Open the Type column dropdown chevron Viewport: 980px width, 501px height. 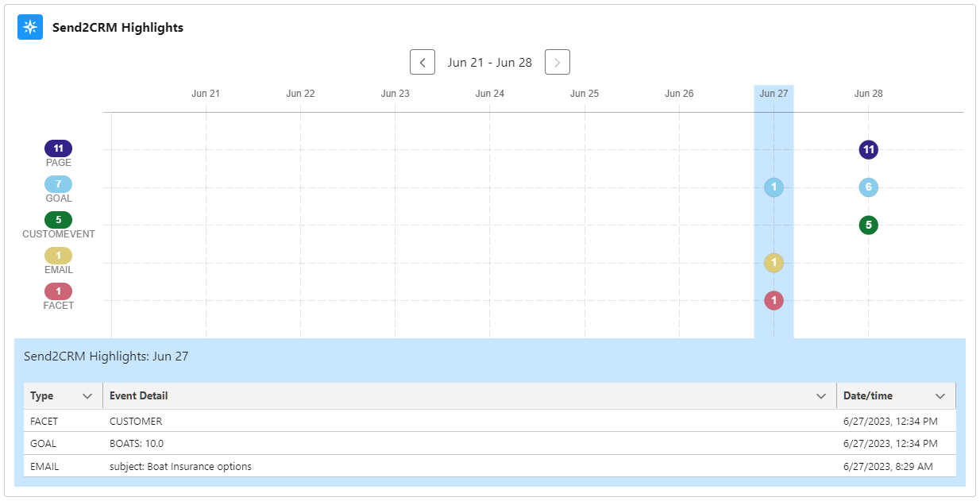[87, 396]
